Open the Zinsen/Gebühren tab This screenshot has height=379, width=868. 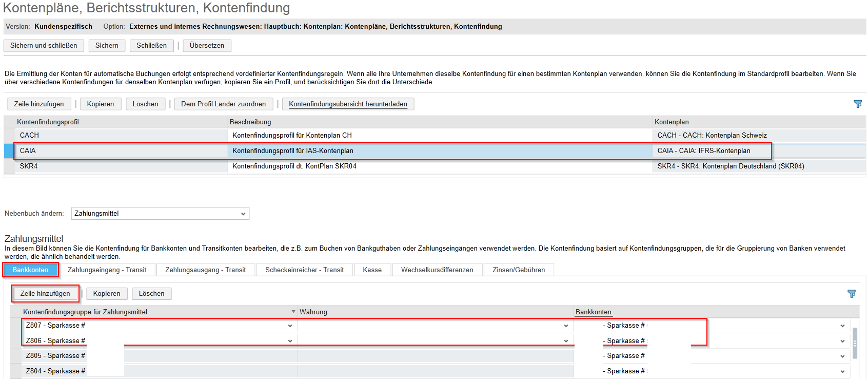pyautogui.click(x=519, y=270)
